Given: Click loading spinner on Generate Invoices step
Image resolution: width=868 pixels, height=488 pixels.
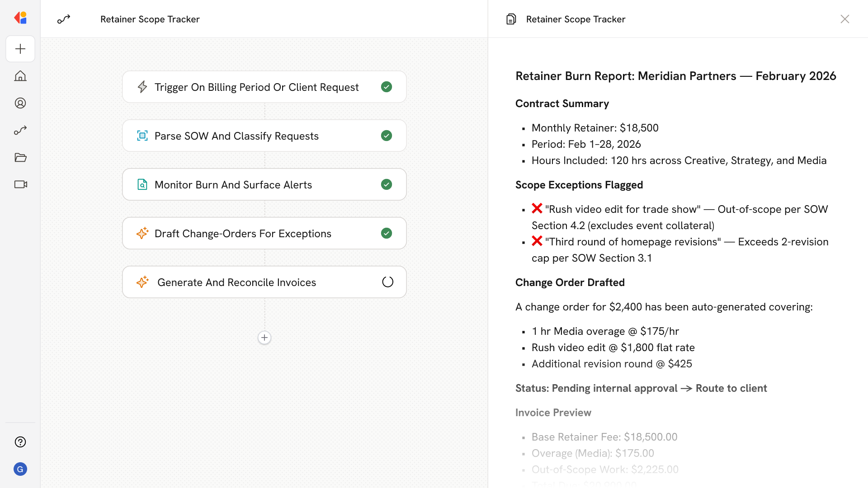Looking at the screenshot, I should point(387,282).
